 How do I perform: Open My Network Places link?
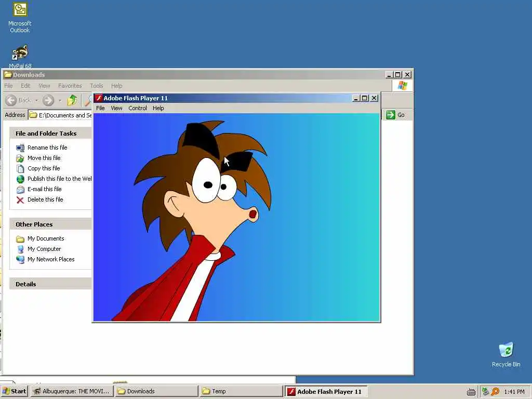(x=51, y=259)
